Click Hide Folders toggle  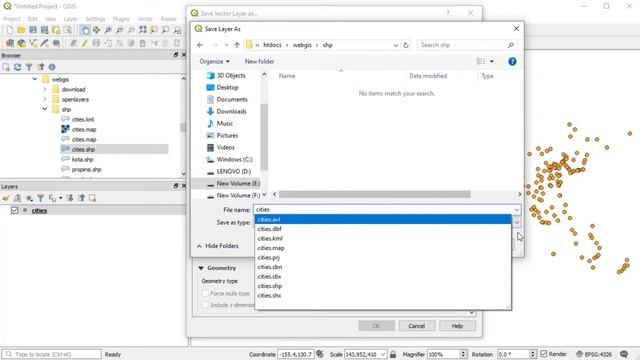[218, 246]
